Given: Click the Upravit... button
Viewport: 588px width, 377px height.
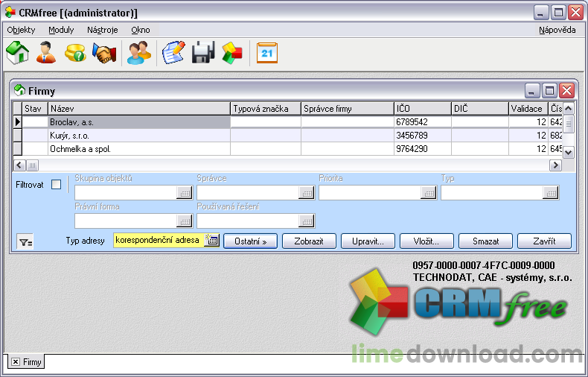Looking at the screenshot, I should [368, 241].
